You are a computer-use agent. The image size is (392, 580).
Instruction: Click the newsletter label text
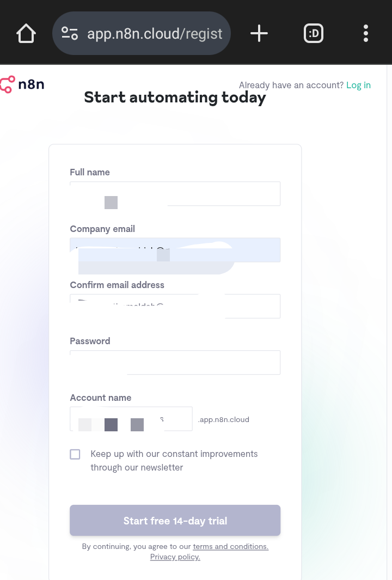174,460
